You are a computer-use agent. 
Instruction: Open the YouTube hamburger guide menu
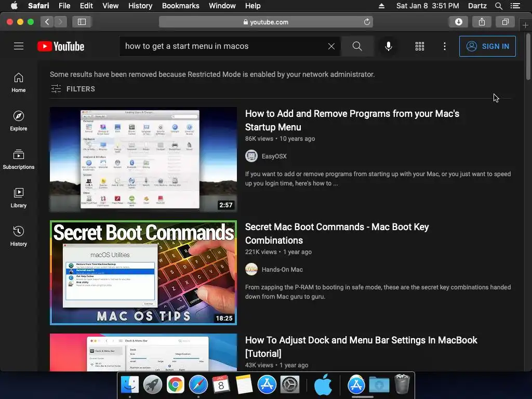pos(19,46)
